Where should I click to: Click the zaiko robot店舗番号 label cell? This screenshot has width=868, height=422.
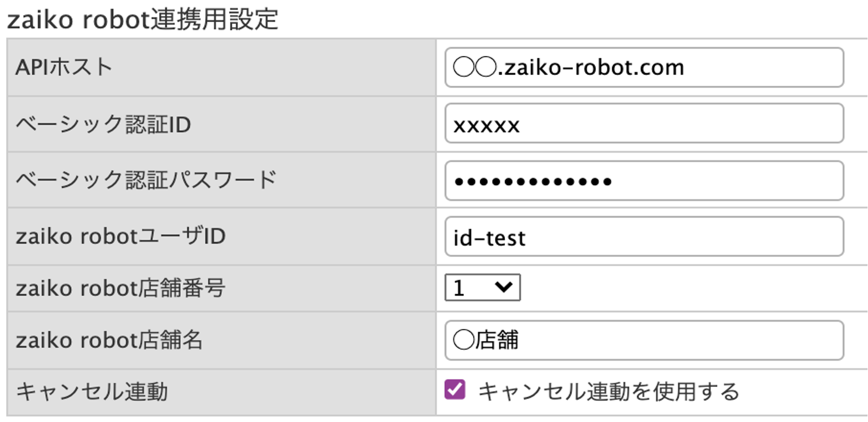[221, 288]
